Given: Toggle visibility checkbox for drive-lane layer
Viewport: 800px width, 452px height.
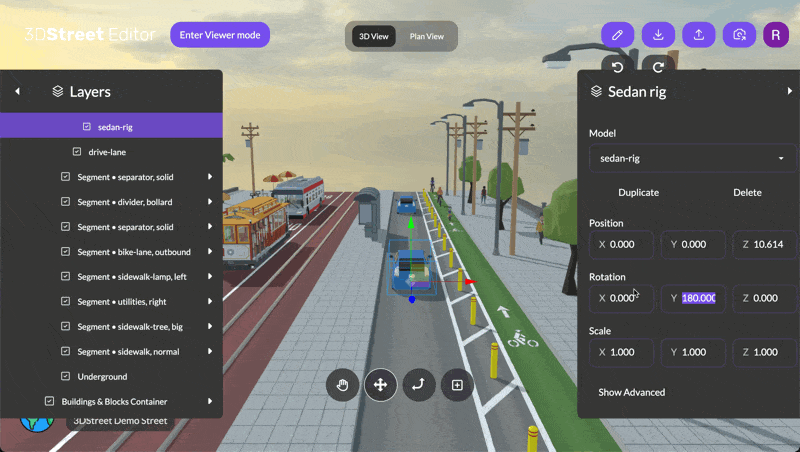Looking at the screenshot, I should click(x=77, y=152).
